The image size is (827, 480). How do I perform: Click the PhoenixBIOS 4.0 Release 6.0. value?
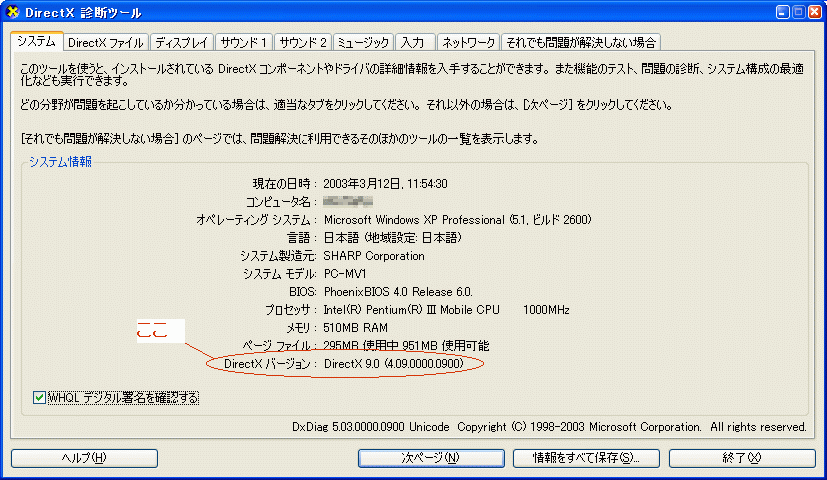click(398, 292)
